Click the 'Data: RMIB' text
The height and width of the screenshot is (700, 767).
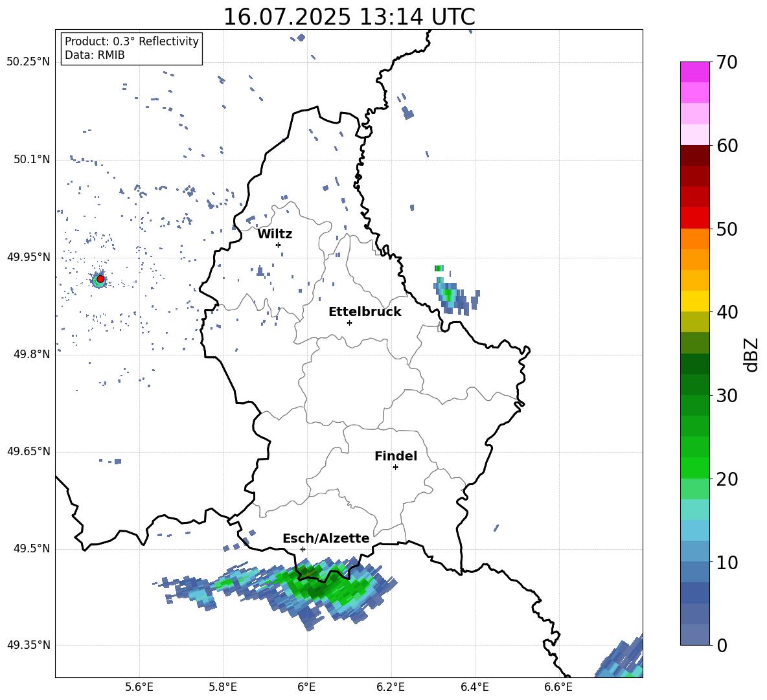pos(95,55)
